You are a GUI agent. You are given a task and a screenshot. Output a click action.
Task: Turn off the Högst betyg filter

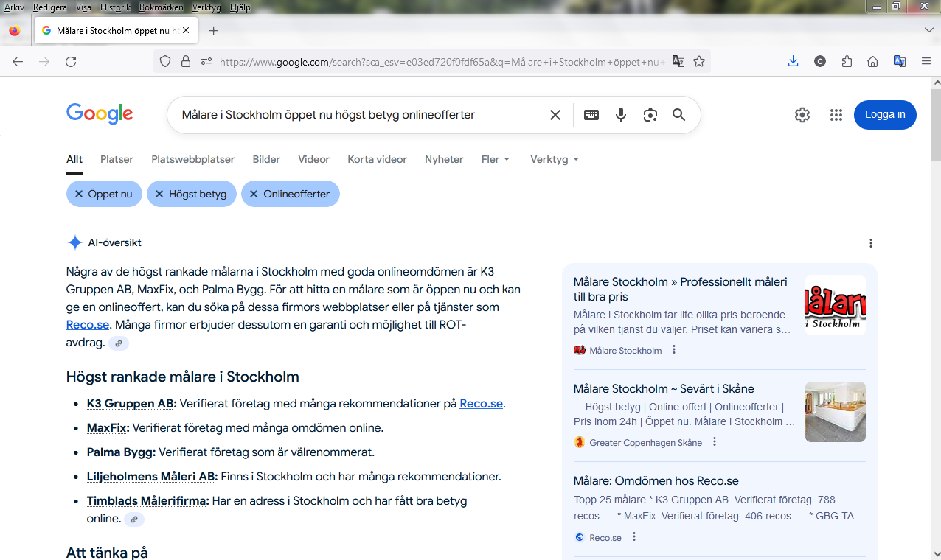coord(159,194)
